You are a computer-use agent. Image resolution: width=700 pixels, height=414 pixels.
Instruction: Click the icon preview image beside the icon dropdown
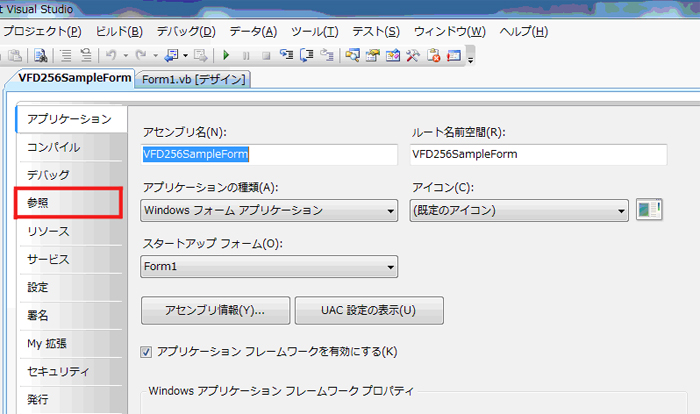[x=649, y=209]
